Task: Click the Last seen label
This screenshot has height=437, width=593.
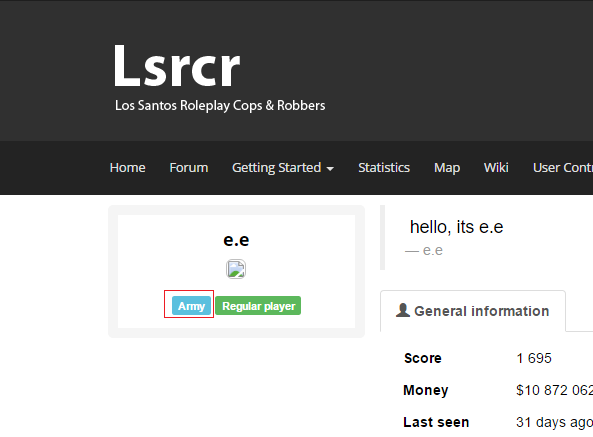Action: [x=436, y=422]
